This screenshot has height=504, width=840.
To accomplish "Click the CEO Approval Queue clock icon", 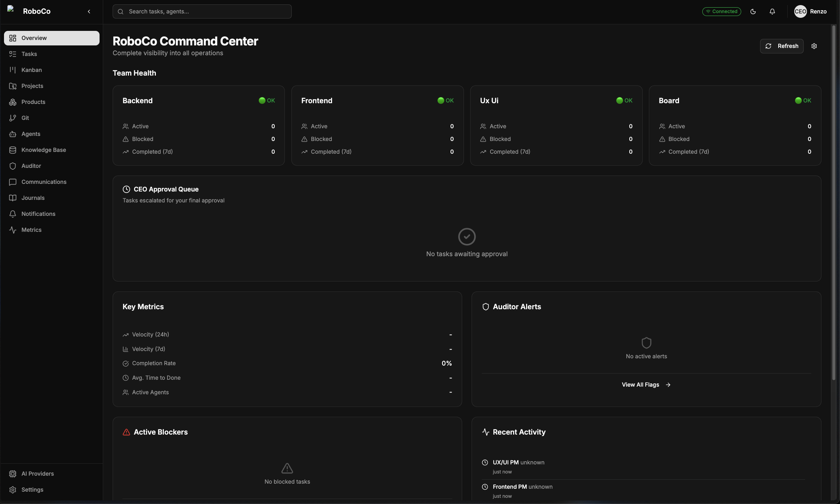I will coord(126,189).
